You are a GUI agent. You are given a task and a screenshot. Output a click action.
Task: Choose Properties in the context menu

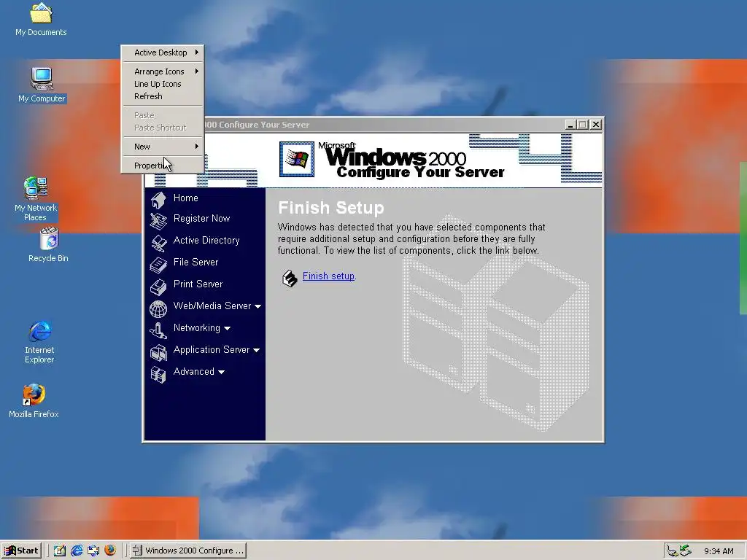point(163,166)
